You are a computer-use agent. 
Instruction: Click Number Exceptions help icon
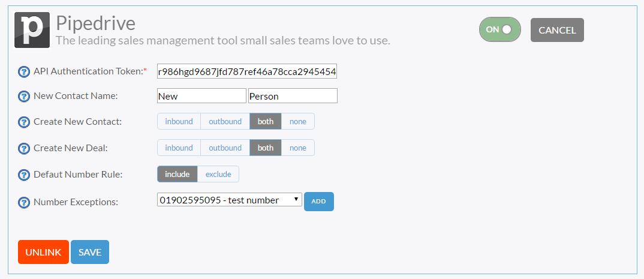click(x=24, y=202)
